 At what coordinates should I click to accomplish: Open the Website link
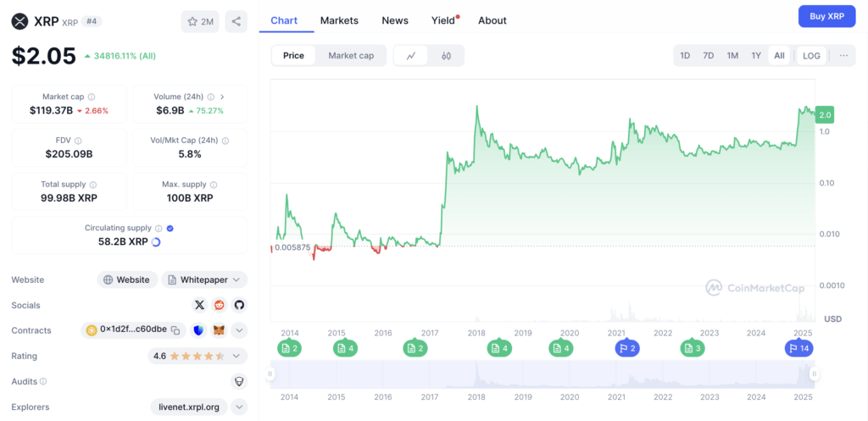(127, 280)
